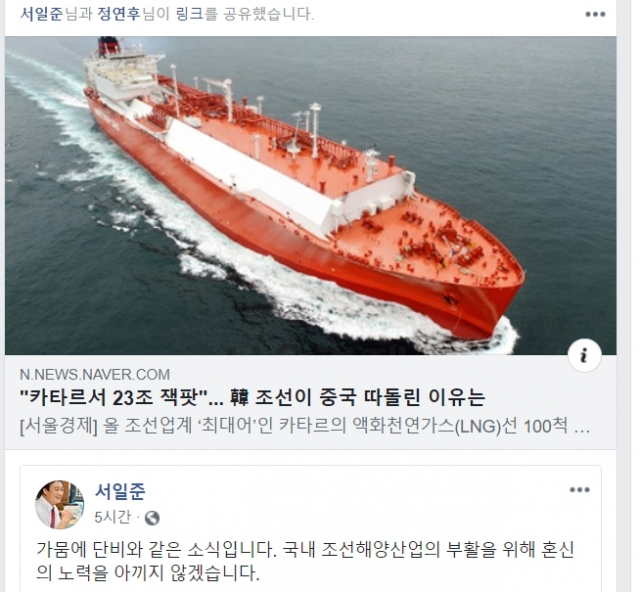640x592 pixels.
Task: Open 서일준's profile from share header
Action: [42, 14]
